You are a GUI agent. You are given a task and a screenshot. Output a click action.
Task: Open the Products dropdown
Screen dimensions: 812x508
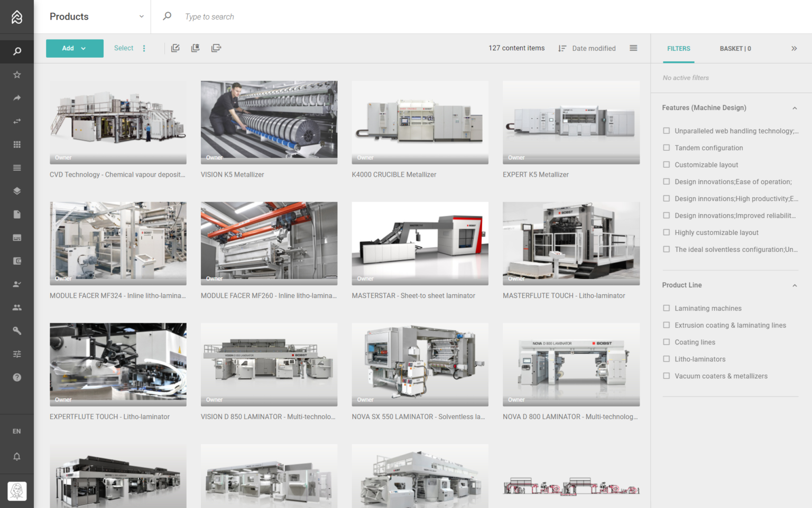(142, 16)
